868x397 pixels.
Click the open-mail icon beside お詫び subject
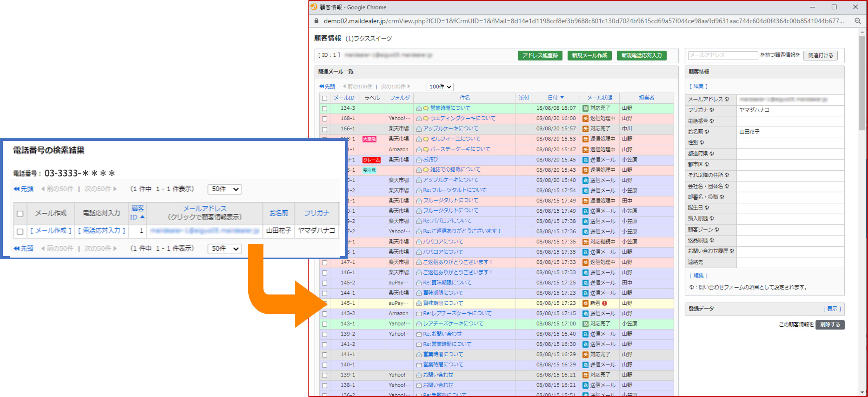click(419, 160)
